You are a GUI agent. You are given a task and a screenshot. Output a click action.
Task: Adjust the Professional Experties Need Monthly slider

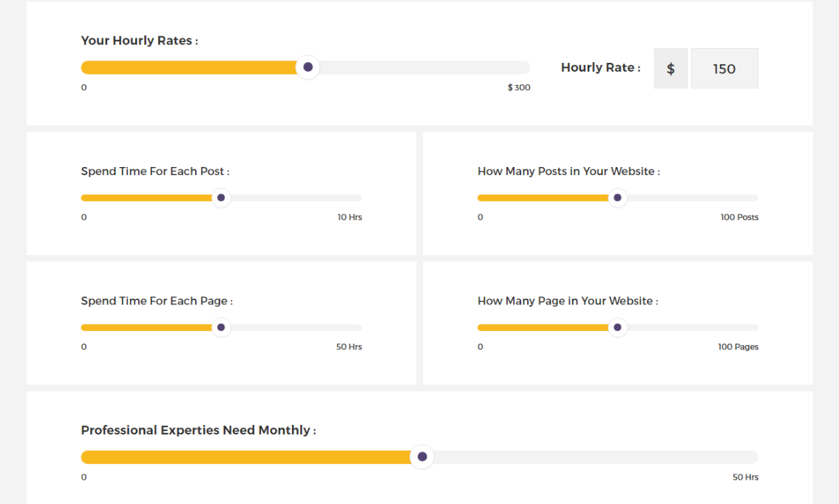[x=421, y=457]
